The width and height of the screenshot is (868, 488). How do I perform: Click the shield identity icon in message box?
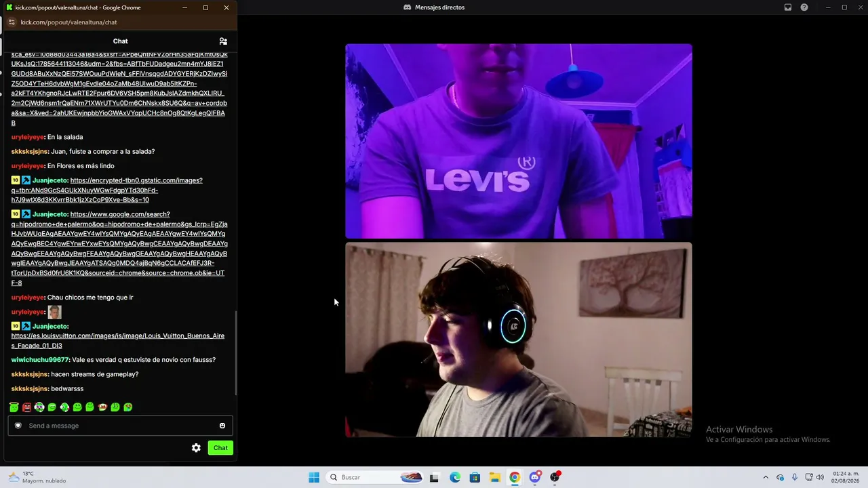(18, 426)
